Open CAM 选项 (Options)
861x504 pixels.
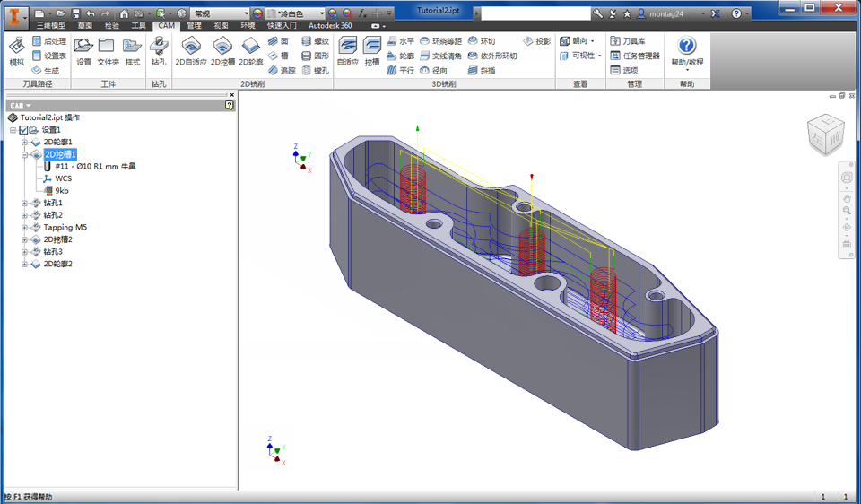coord(624,70)
